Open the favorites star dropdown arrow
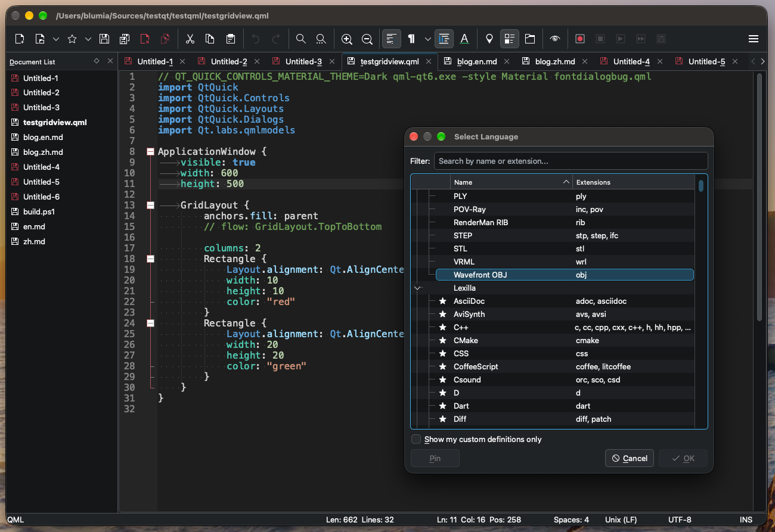This screenshot has width=775, height=532. coord(88,39)
